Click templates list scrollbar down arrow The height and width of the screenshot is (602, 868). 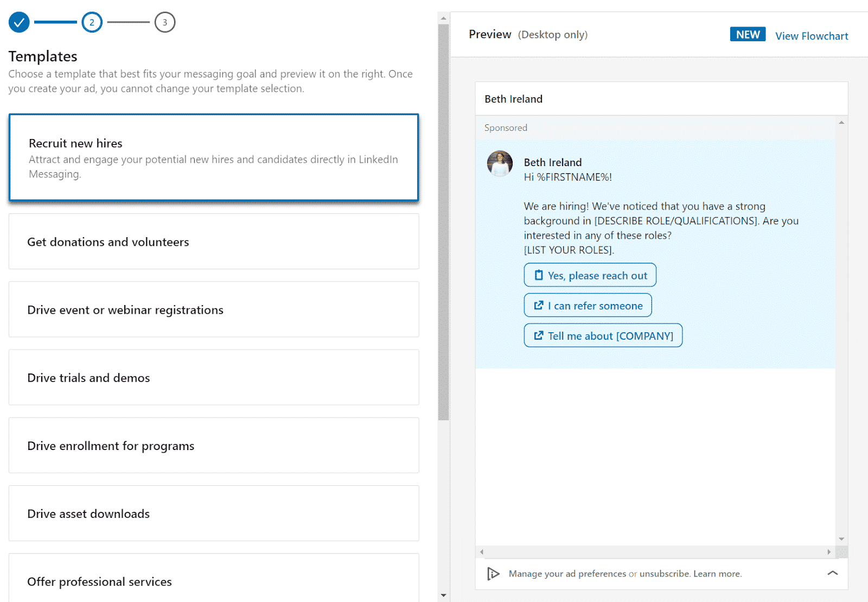[443, 595]
